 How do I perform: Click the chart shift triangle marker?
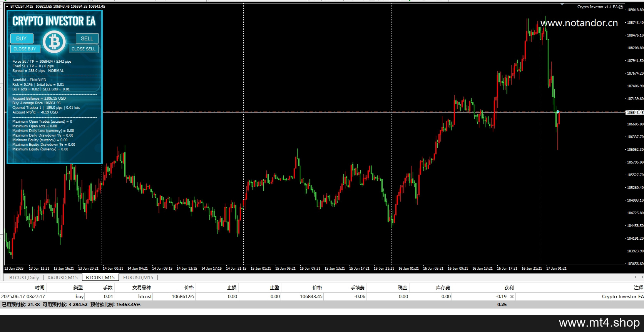pos(562,5)
